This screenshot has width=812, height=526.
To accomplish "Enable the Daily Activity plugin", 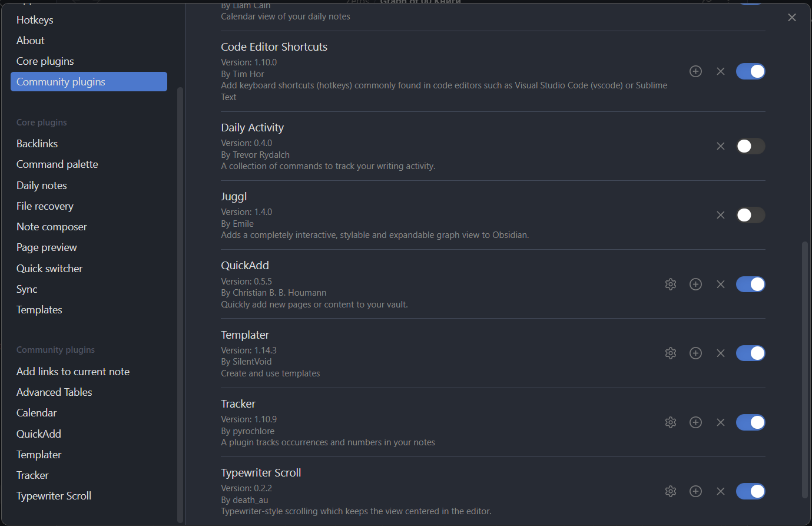I will coord(751,146).
